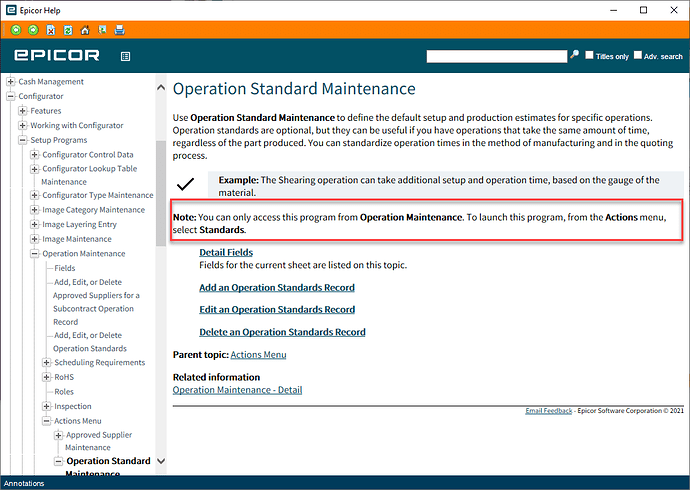
Task: Click the EPICOR logo
Action: pos(57,55)
